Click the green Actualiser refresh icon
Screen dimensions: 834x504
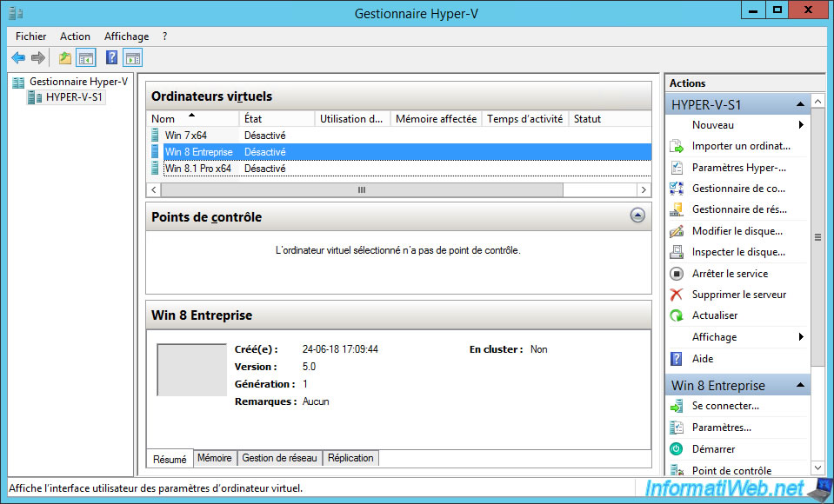[x=676, y=315]
